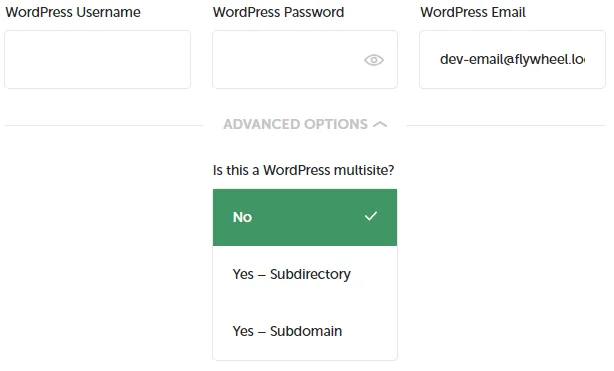Click the WordPress Password label
614x371 pixels.
point(278,12)
